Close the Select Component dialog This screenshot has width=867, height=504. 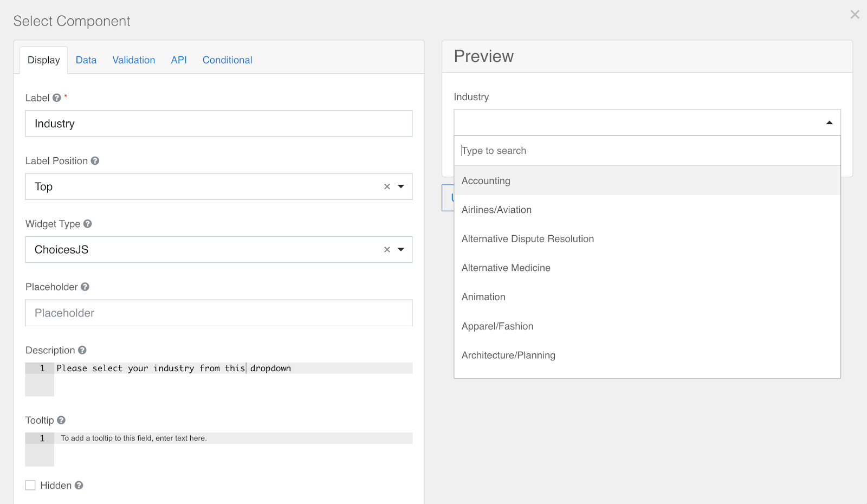(x=855, y=15)
